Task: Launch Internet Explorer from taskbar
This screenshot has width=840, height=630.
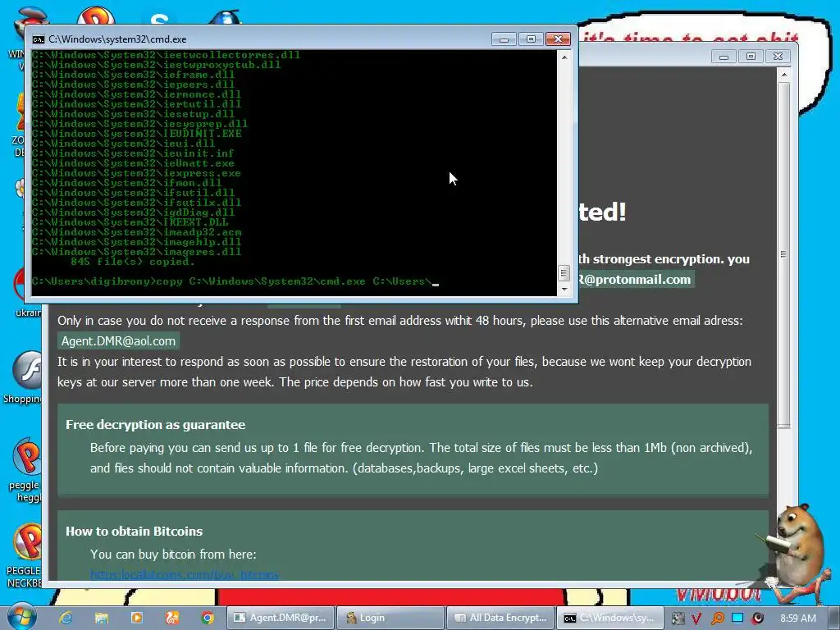Action: tap(66, 618)
